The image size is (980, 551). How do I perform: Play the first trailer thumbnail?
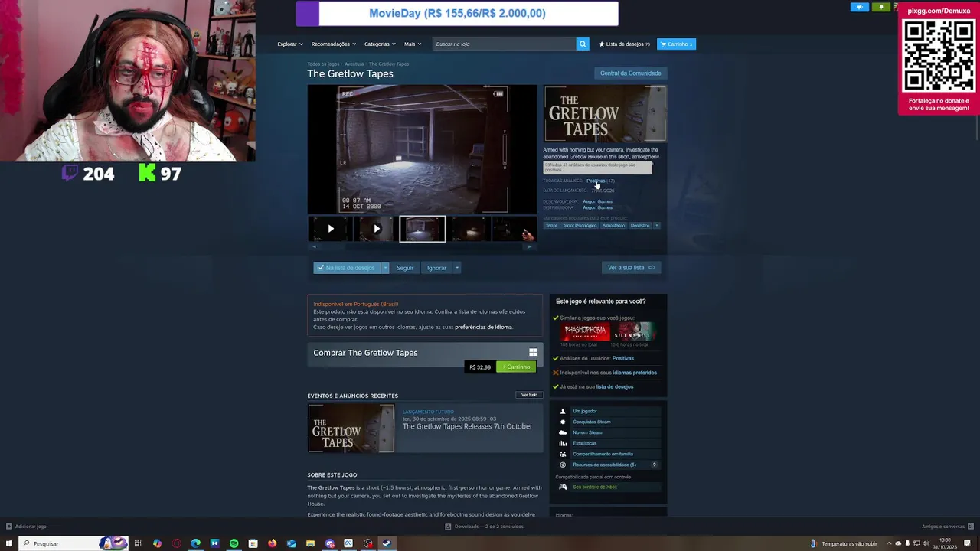[330, 229]
